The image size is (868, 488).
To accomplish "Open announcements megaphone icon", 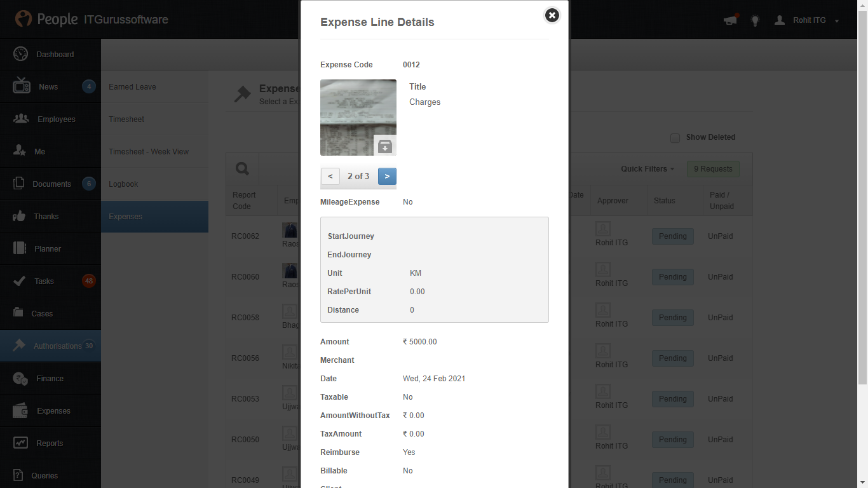I will 730,20.
